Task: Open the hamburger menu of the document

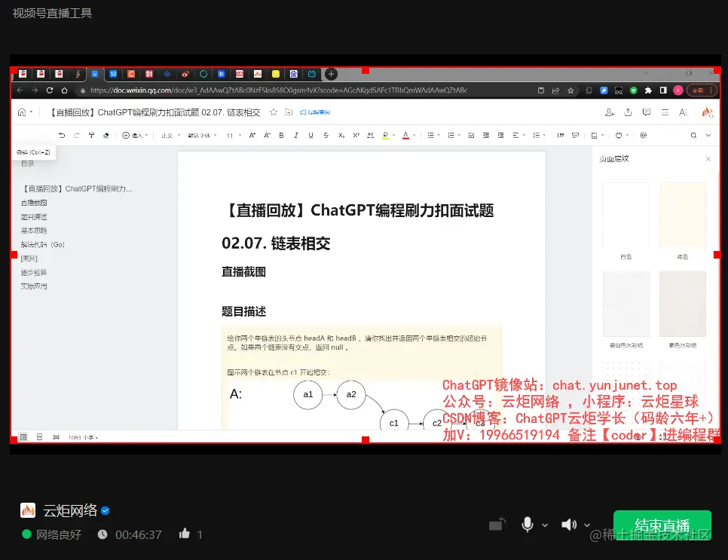Action: pos(665,112)
